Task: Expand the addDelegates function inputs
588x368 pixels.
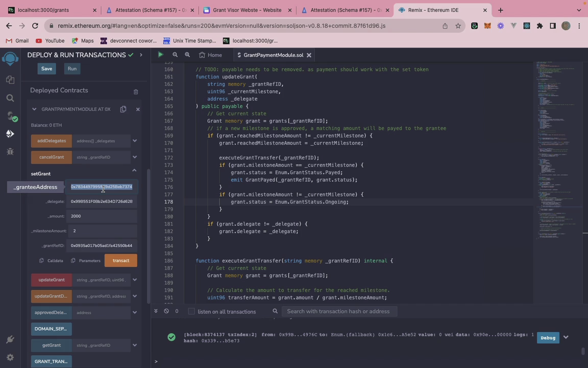Action: pos(135,141)
